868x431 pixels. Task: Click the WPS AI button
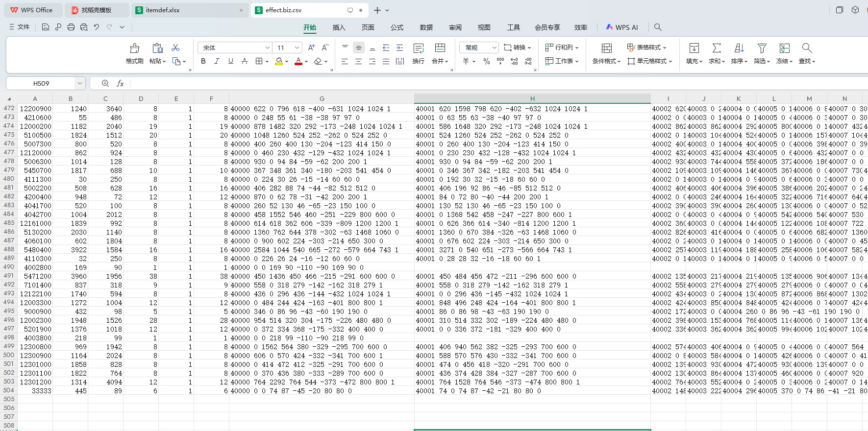622,27
